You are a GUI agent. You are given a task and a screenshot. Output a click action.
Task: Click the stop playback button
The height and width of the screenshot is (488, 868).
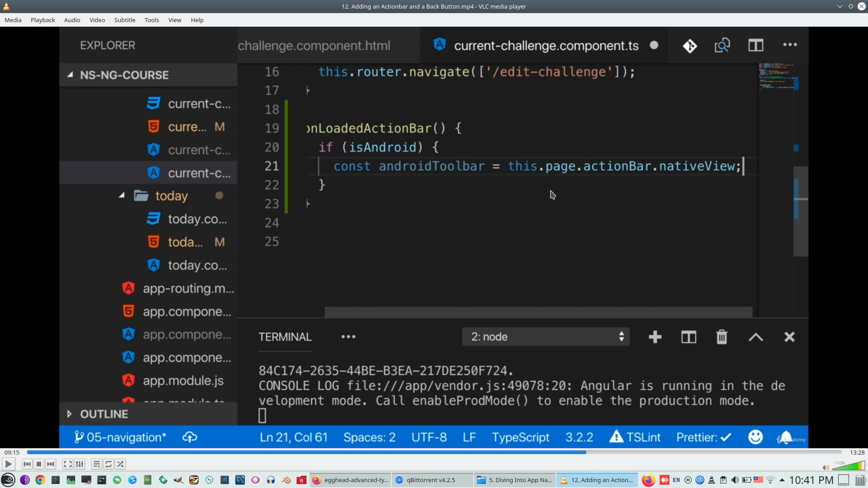pyautogui.click(x=39, y=464)
